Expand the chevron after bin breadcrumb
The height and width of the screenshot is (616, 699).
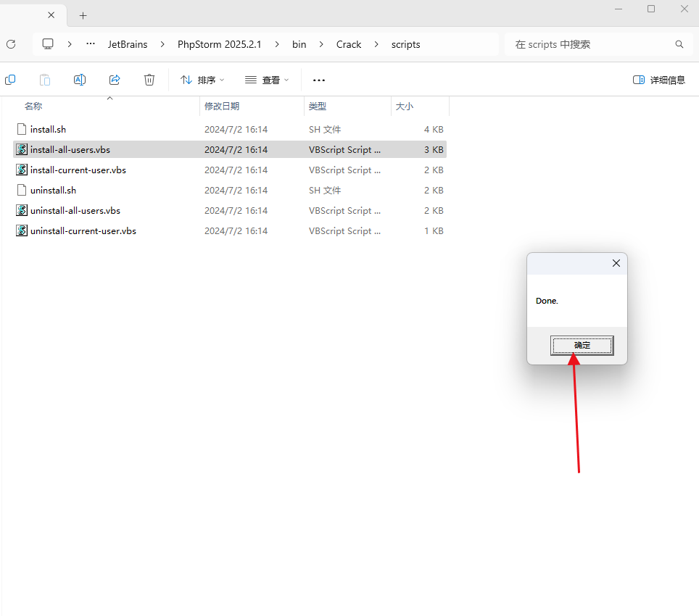point(321,44)
